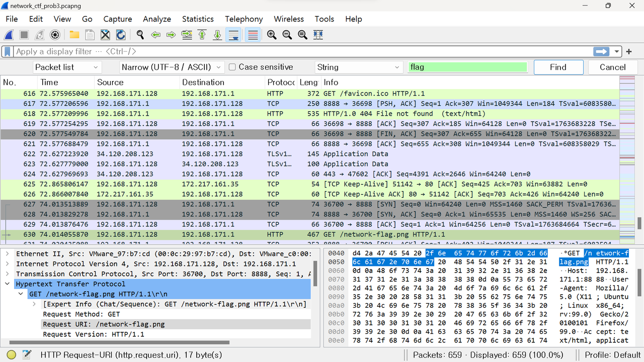This screenshot has width=644, height=362.
Task: Collapse the Hypertext Transfer Protocol node
Action: tap(8, 284)
